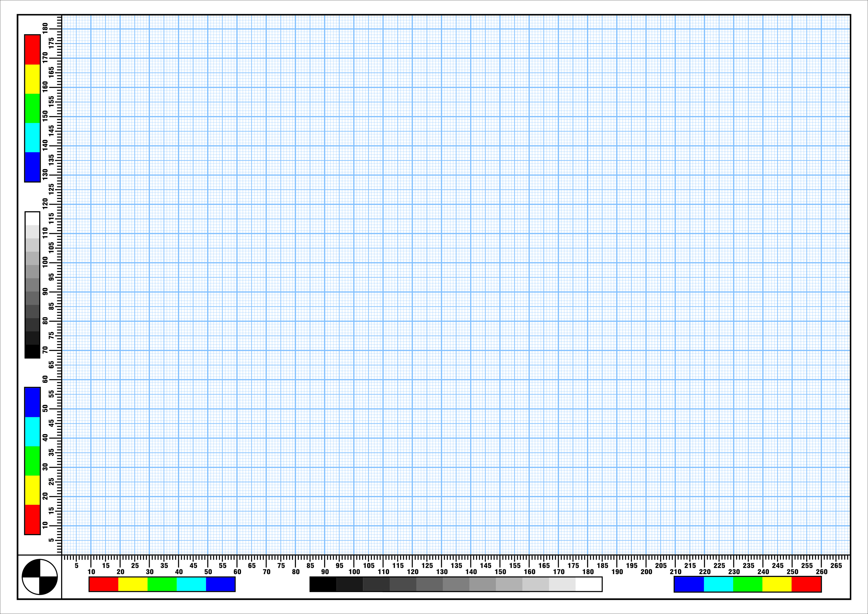Click label 255 on the horizontal ruler

click(x=807, y=565)
